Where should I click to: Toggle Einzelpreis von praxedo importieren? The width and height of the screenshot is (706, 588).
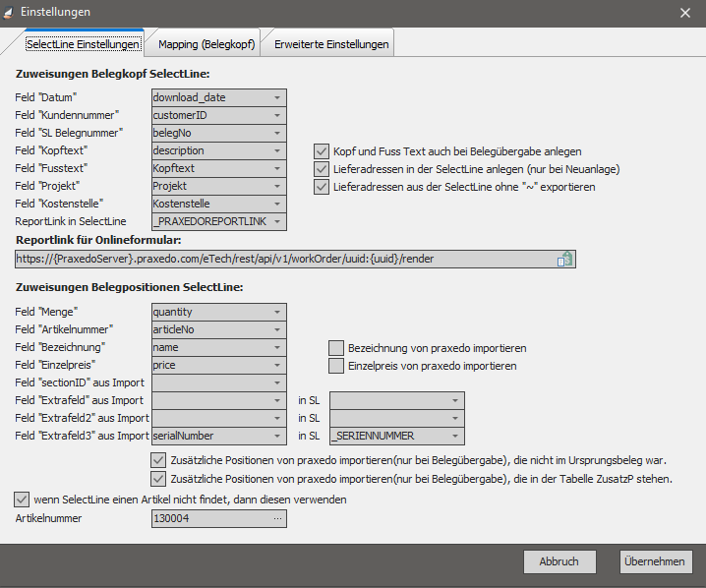pos(336,366)
